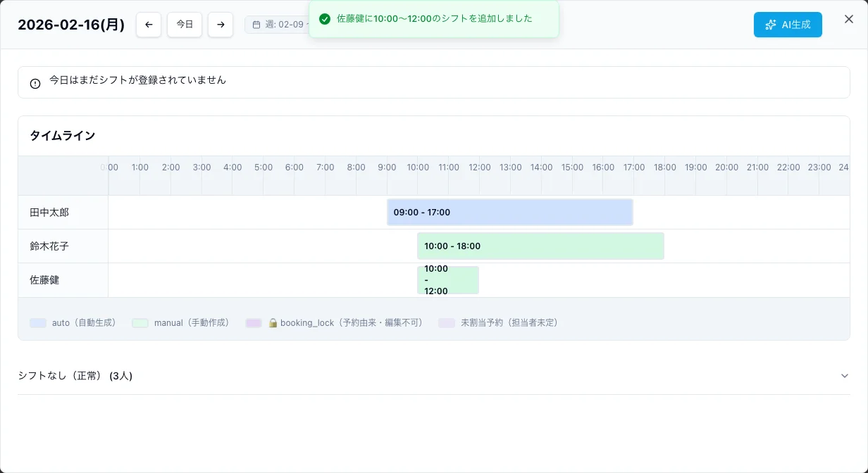The image size is (868, 473).
Task: Select 佐藤健's 10:00 - 12:00 shift block
Action: pyautogui.click(x=448, y=279)
